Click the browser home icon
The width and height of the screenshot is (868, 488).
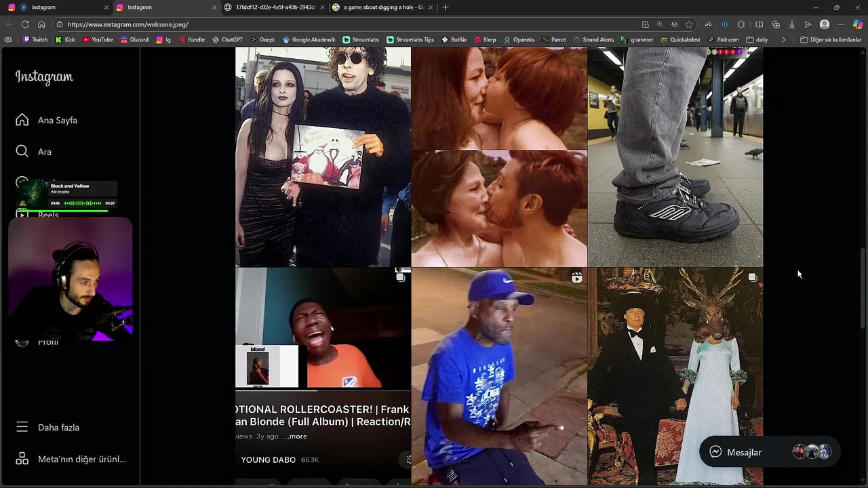click(x=41, y=24)
